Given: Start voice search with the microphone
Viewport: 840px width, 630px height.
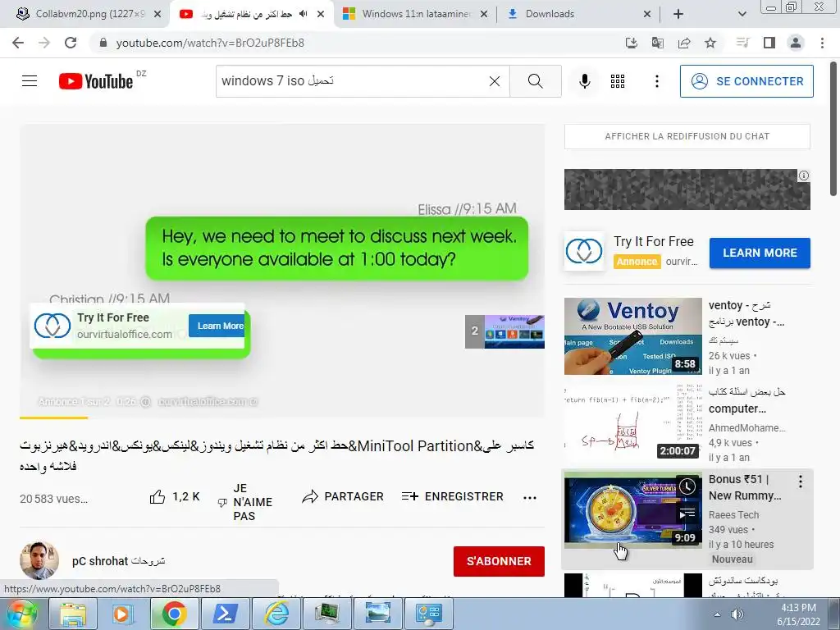Looking at the screenshot, I should [584, 81].
